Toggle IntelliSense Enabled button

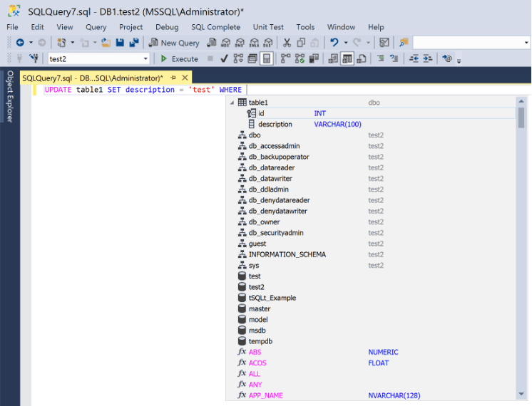267,58
